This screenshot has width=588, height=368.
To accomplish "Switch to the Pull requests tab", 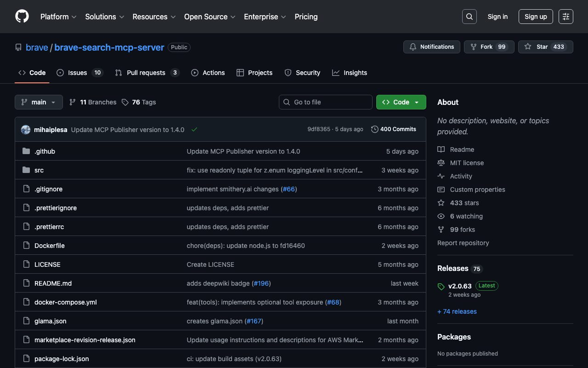I will [x=147, y=73].
